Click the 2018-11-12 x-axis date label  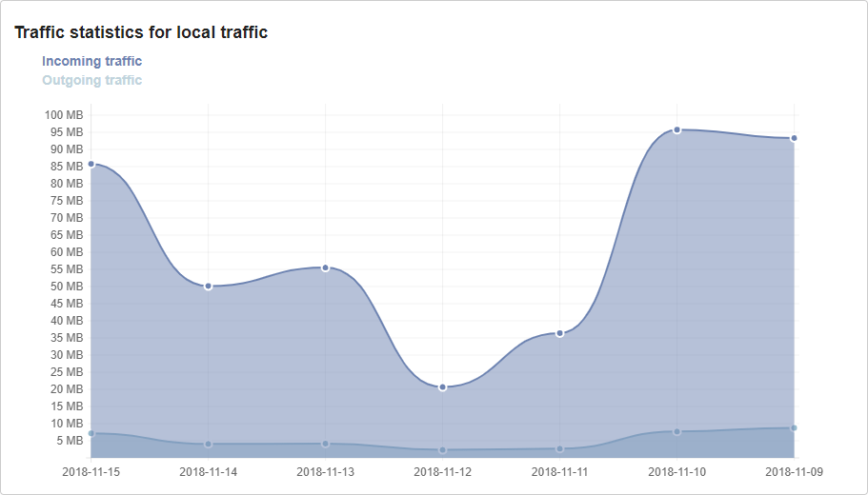442,471
